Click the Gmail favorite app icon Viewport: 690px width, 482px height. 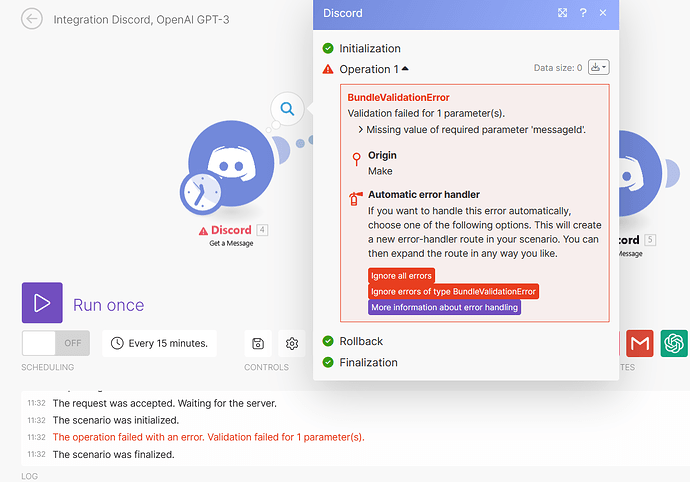coord(640,343)
